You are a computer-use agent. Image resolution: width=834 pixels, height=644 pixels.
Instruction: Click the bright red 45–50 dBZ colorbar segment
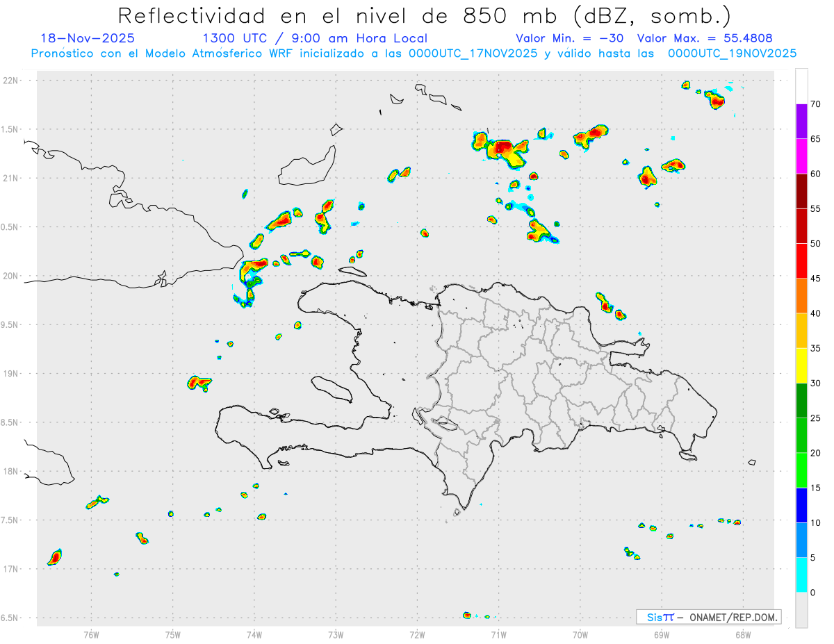point(801,261)
